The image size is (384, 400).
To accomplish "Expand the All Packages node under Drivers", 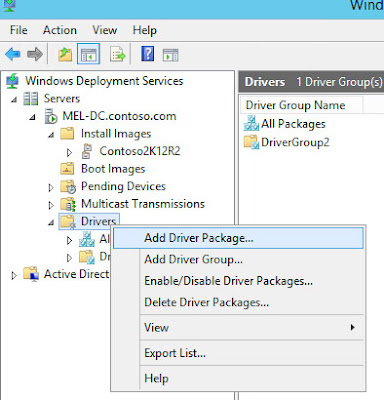I will pyautogui.click(x=69, y=240).
